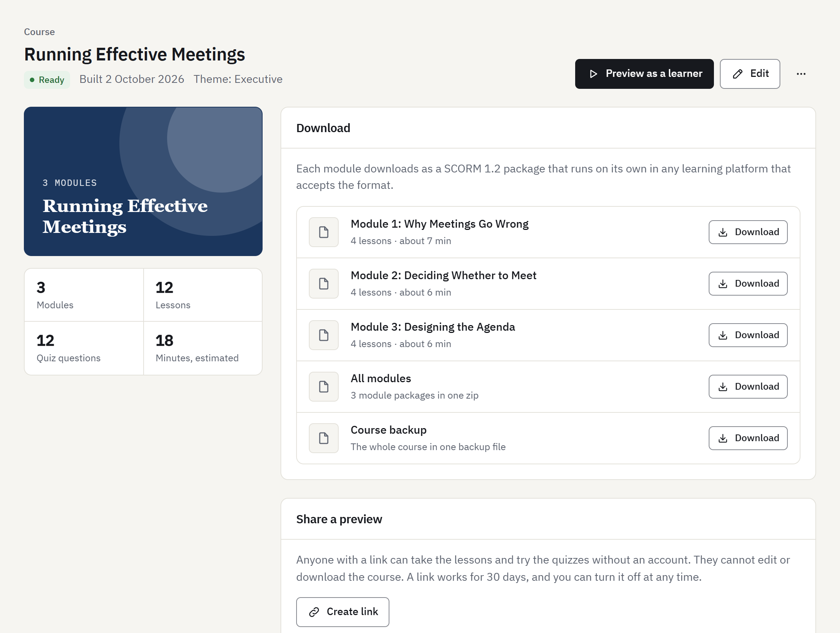Viewport: 840px width, 633px height.
Task: Click the file icon for All modules
Action: pyautogui.click(x=323, y=386)
